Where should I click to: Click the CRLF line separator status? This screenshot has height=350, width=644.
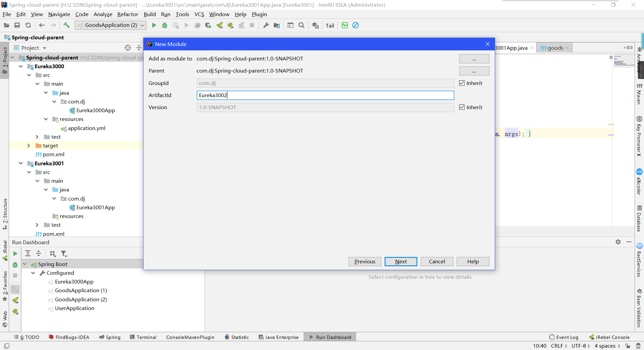(559, 346)
